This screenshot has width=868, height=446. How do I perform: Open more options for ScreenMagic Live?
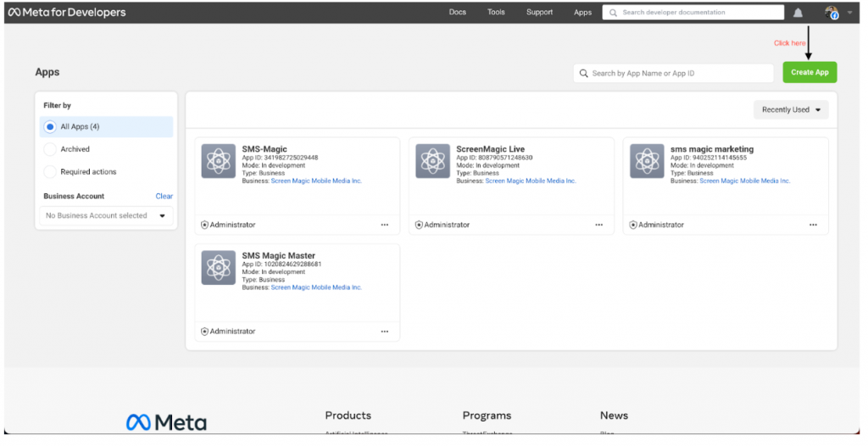click(x=599, y=225)
